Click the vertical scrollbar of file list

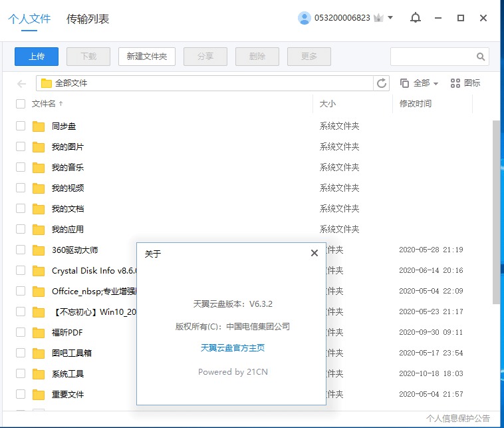[x=496, y=212]
